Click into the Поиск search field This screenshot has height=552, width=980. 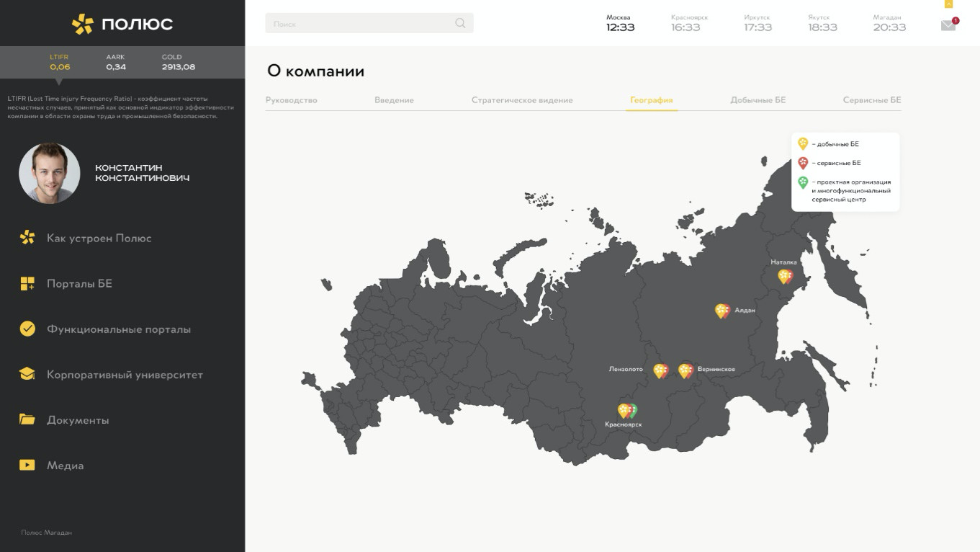(369, 23)
